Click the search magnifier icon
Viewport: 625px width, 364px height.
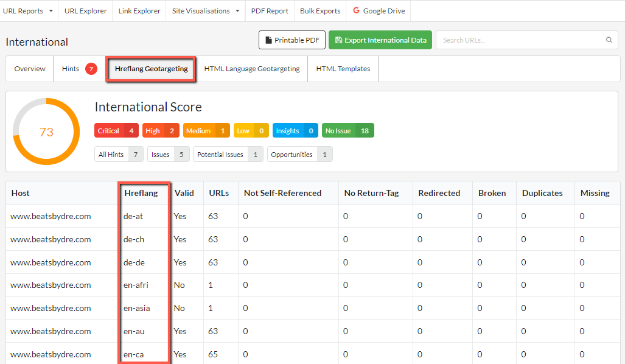(609, 40)
